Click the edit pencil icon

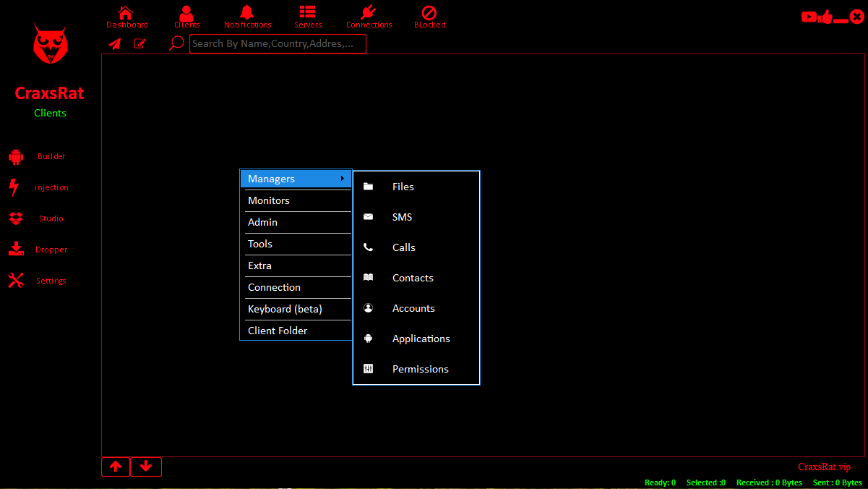pos(139,43)
